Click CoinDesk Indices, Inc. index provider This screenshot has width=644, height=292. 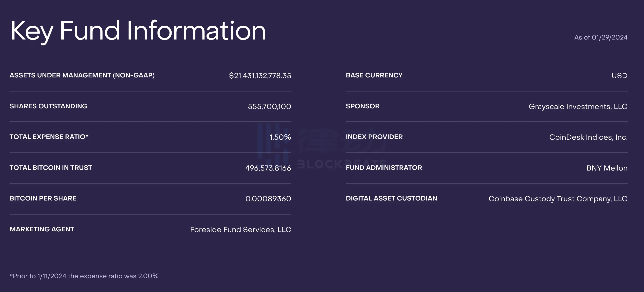click(x=588, y=137)
